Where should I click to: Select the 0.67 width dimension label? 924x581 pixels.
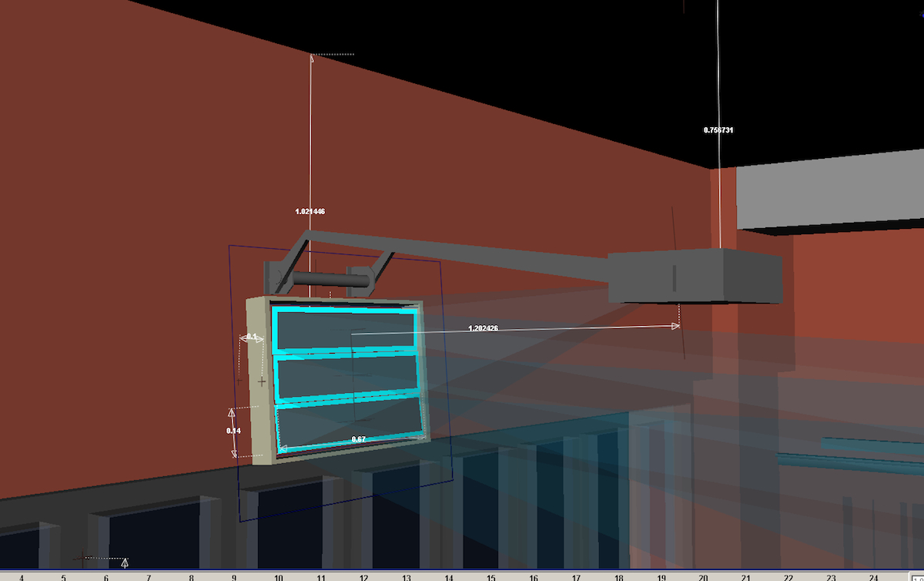point(358,439)
